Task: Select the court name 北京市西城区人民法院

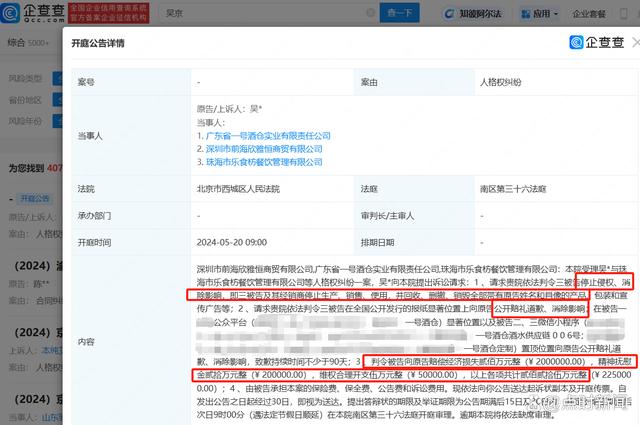Action: pos(238,189)
